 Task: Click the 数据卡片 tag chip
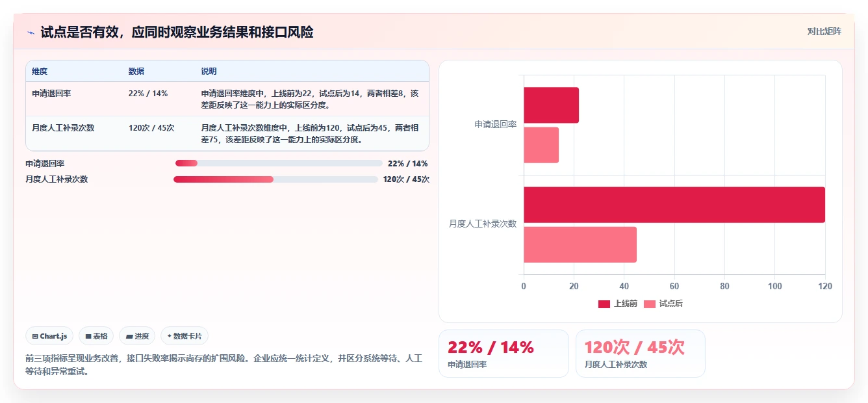(185, 336)
